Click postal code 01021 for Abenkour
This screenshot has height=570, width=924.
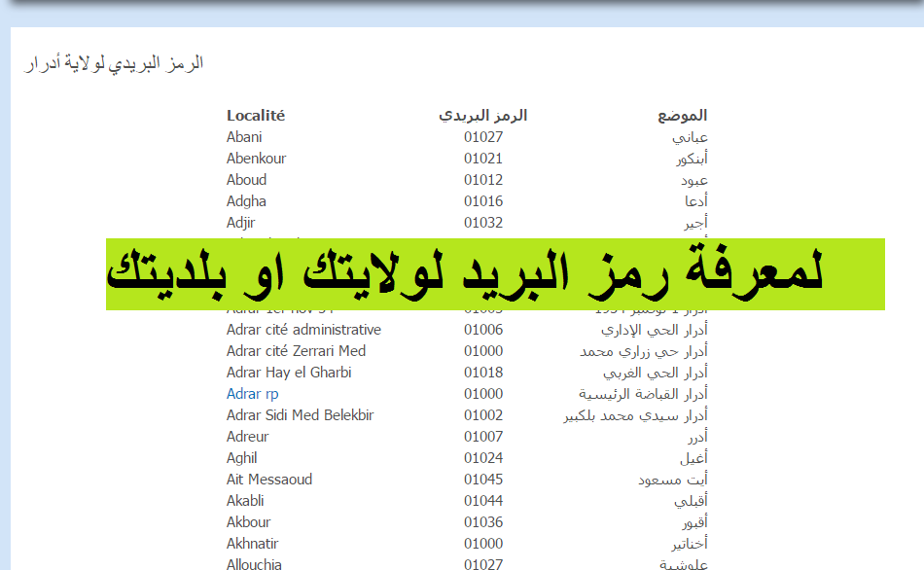483,159
